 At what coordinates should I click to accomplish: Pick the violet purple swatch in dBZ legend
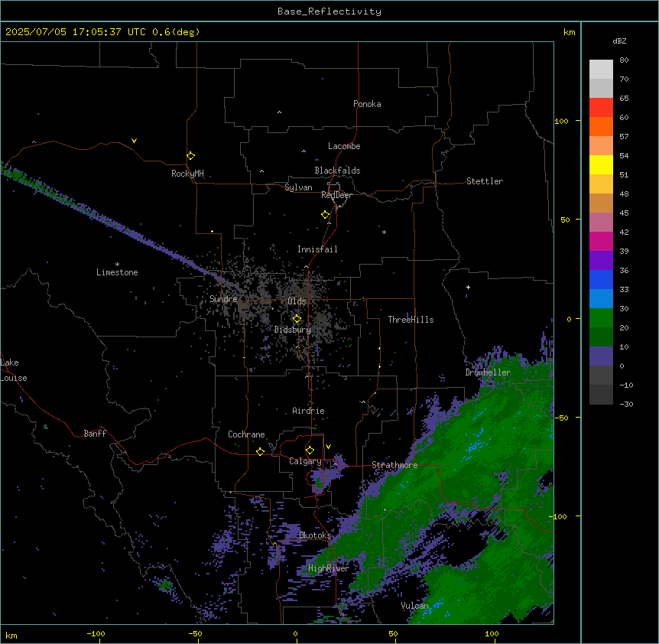click(x=601, y=261)
